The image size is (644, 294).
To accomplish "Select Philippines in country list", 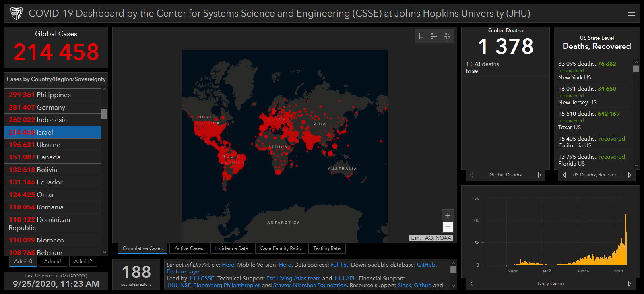I will tap(53, 95).
